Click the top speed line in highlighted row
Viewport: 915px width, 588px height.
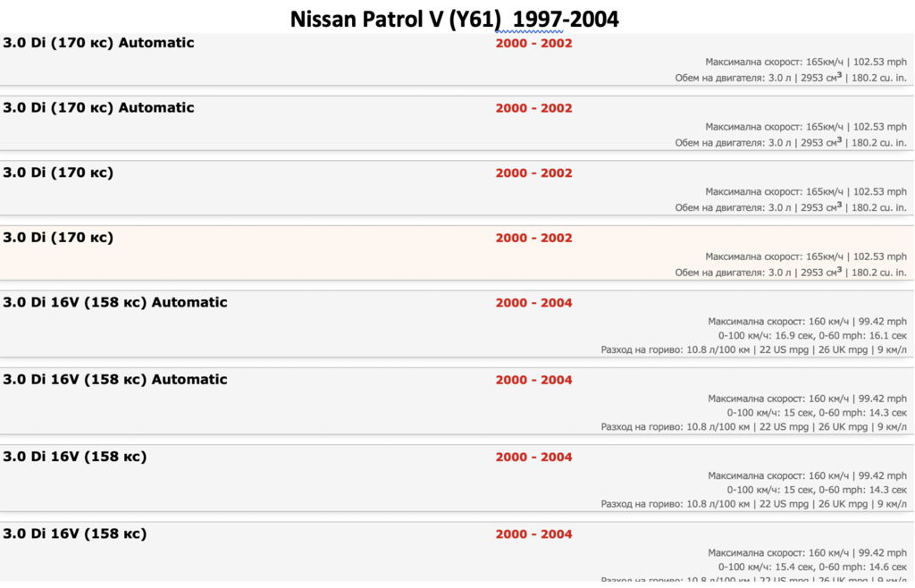(x=806, y=256)
